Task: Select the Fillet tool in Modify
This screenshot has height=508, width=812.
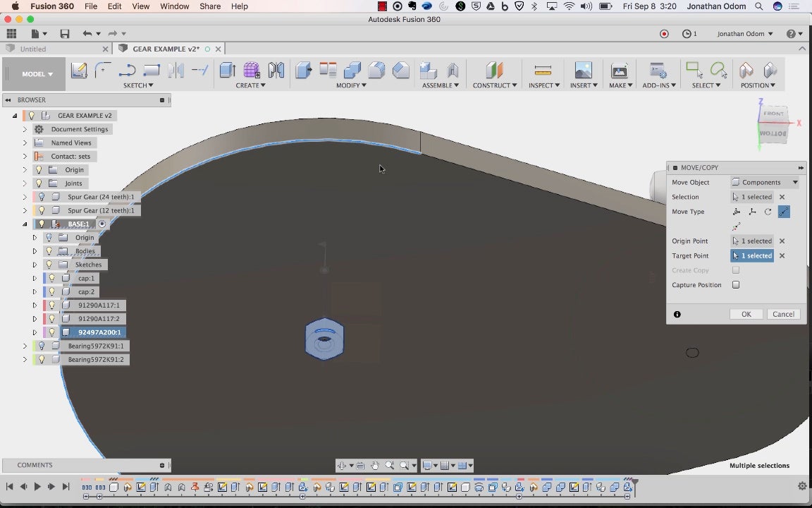Action: pos(376,70)
